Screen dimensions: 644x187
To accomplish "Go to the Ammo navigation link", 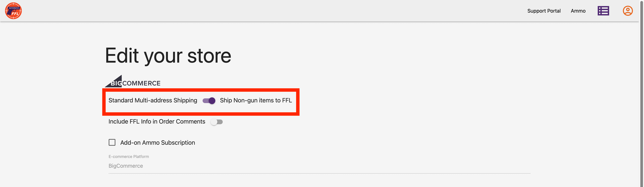I will 578,11.
